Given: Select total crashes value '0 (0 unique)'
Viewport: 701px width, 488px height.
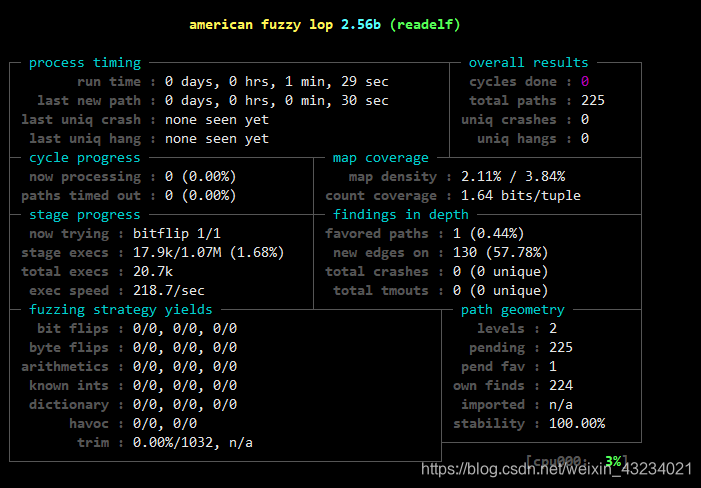Looking at the screenshot, I should (x=501, y=272).
